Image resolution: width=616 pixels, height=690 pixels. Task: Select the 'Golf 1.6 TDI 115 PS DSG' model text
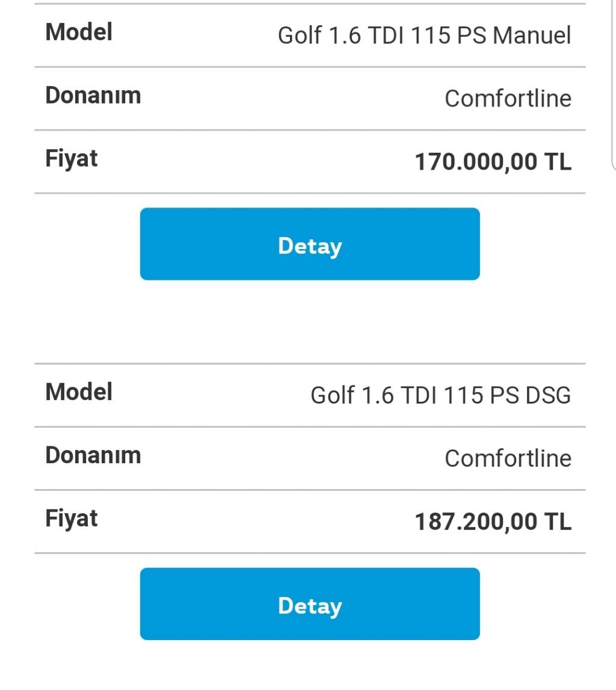pyautogui.click(x=441, y=395)
